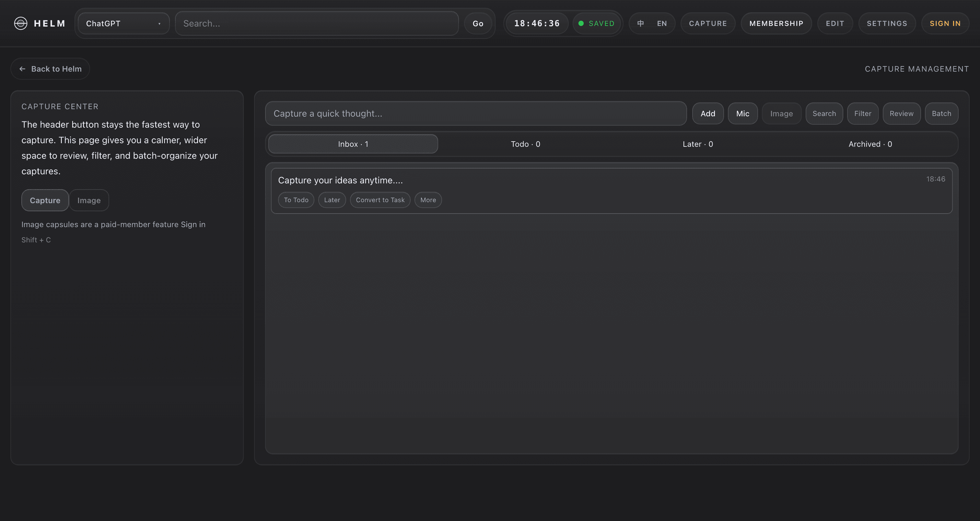Switch language to EN
This screenshot has height=521, width=980.
pyautogui.click(x=661, y=23)
